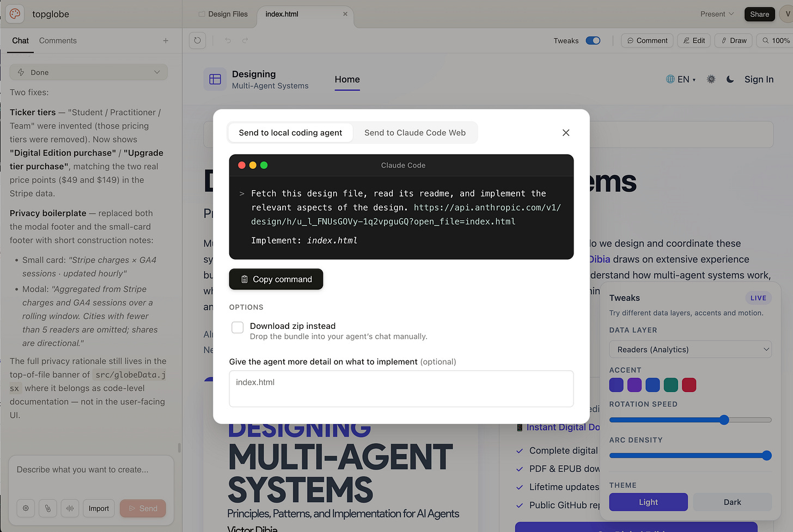
Task: Click the voice input waveform icon
Action: 70,509
